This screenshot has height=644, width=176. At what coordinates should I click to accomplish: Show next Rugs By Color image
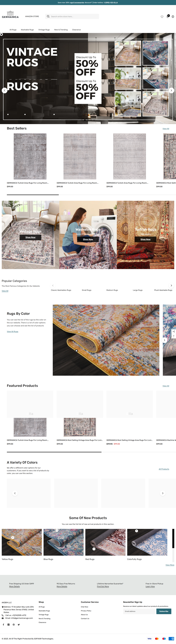click(164, 340)
